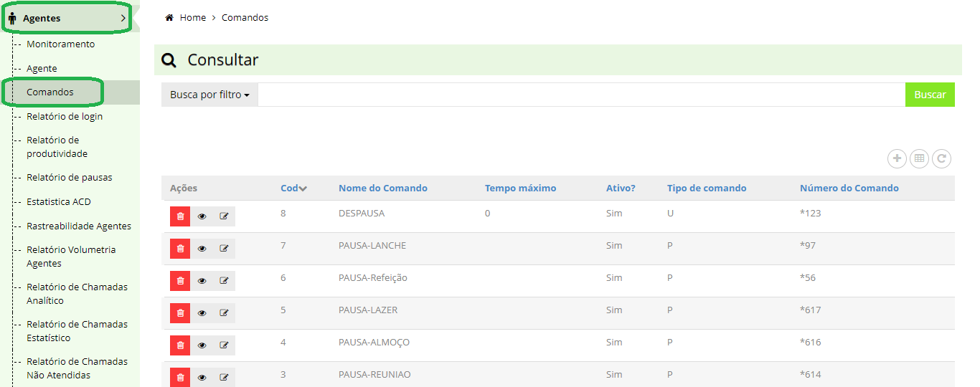Image resolution: width=980 pixels, height=387 pixels.
Task: Edit the PAUSA-Refeição command
Action: click(x=224, y=281)
